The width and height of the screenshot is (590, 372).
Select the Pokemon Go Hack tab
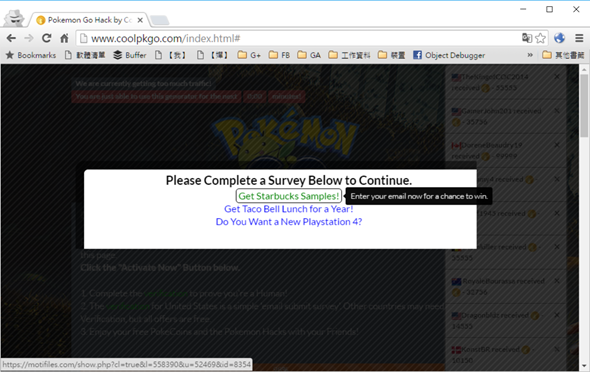pos(90,20)
